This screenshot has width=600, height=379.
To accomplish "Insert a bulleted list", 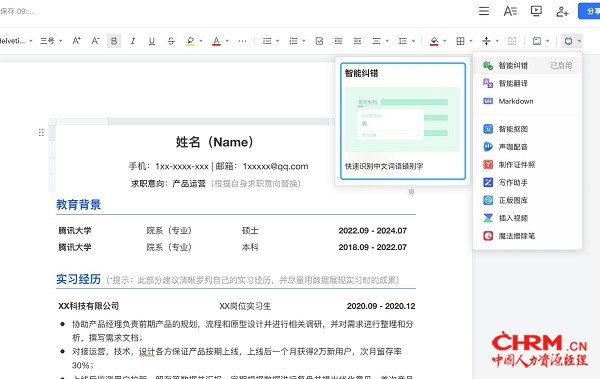I will (267, 41).
